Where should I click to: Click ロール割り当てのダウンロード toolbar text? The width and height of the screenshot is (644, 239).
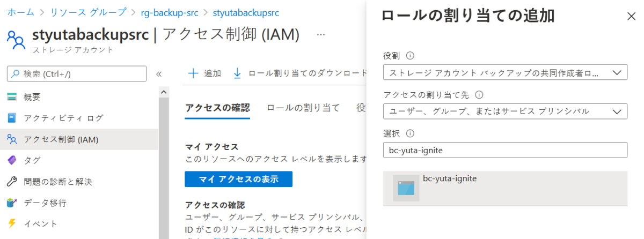click(x=307, y=73)
